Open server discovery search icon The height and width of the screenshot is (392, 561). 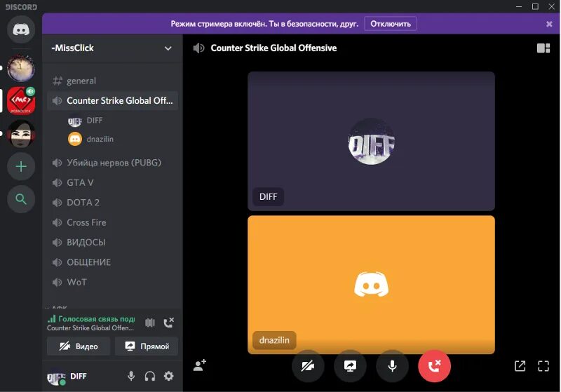tap(21, 199)
